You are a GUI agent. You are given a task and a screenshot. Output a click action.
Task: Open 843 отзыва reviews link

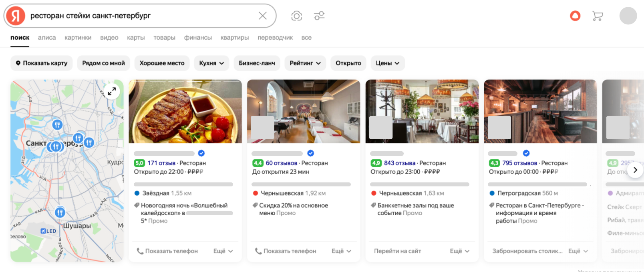tap(400, 163)
